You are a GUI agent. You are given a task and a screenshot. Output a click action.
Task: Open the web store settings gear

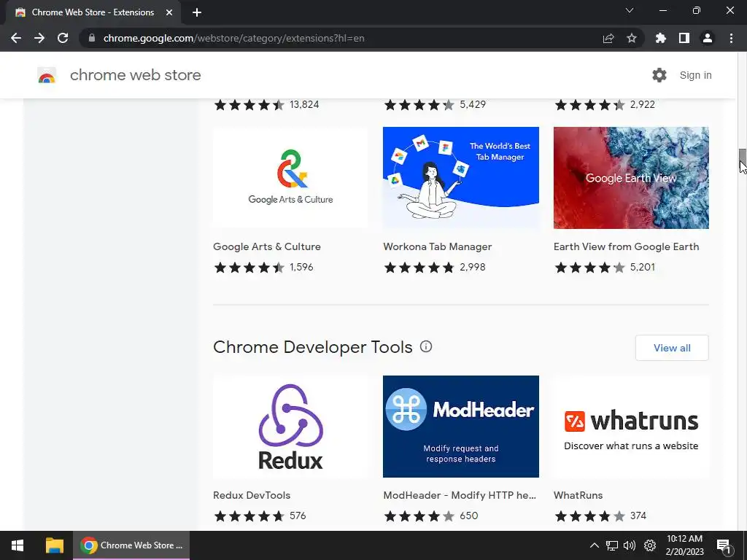click(x=659, y=75)
